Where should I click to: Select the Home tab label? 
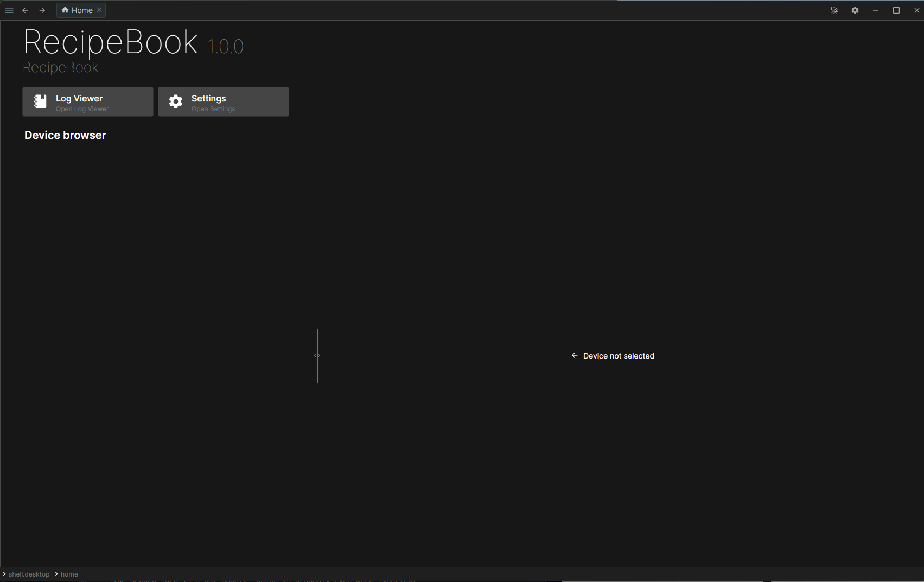(x=82, y=10)
